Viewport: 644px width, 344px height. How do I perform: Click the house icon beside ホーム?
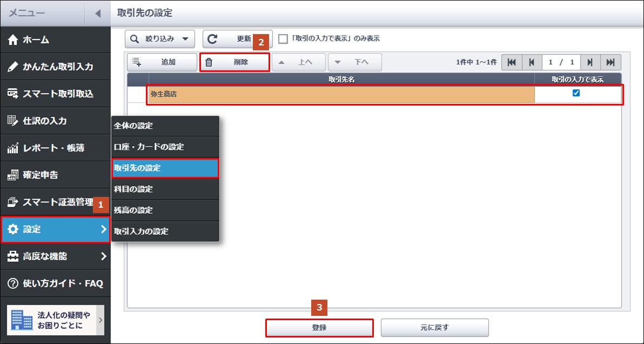[13, 40]
